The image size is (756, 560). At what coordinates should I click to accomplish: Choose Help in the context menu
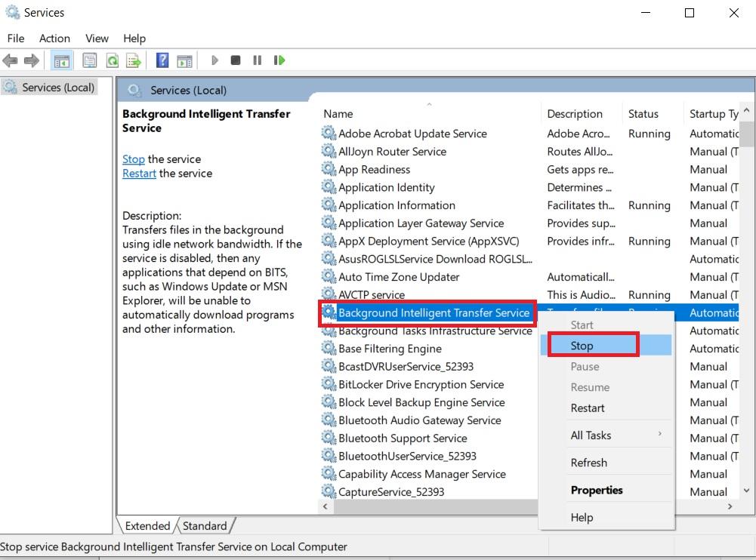[606, 518]
